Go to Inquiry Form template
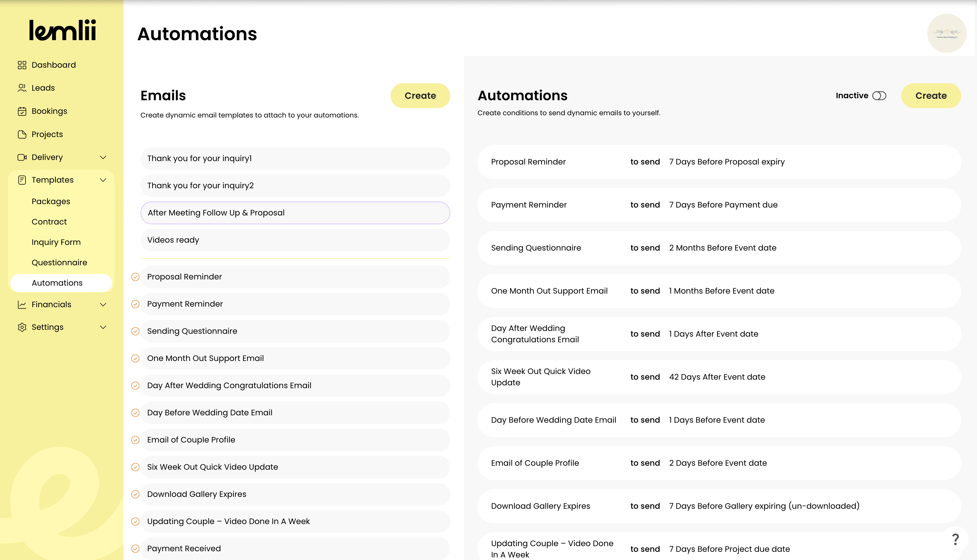This screenshot has width=977, height=560. pyautogui.click(x=56, y=242)
